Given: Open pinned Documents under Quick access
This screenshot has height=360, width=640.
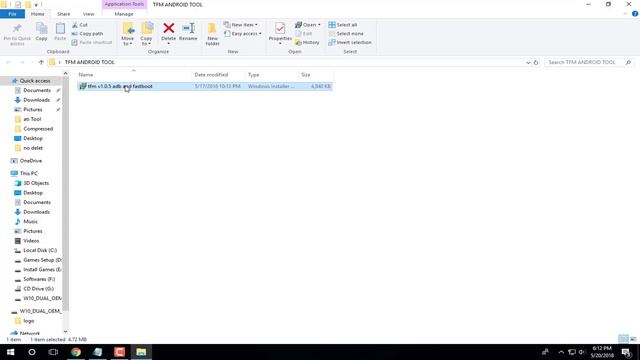Looking at the screenshot, I should 37,90.
